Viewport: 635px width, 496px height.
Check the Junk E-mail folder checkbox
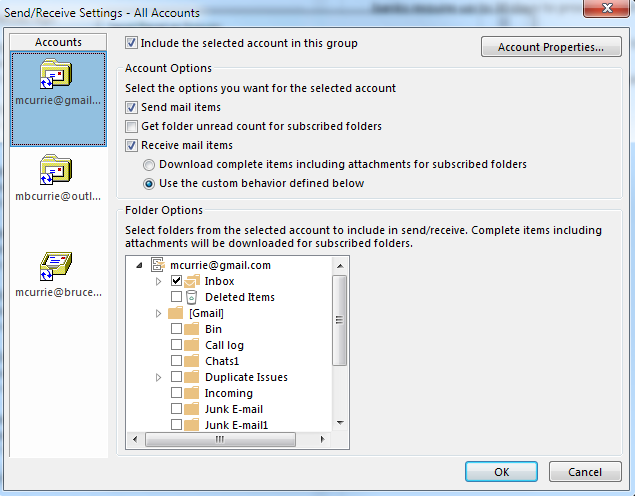(176, 409)
